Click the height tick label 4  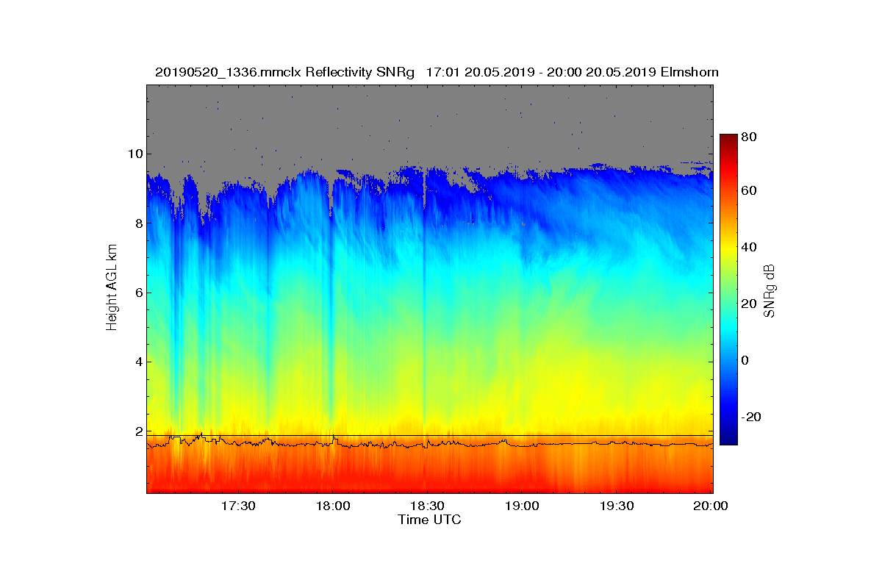[138, 362]
